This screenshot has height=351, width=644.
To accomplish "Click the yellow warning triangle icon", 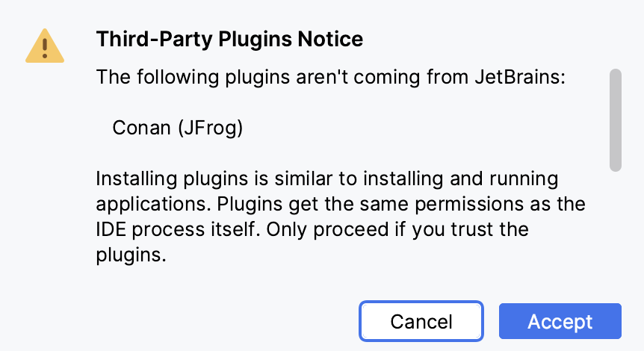I will click(x=46, y=46).
